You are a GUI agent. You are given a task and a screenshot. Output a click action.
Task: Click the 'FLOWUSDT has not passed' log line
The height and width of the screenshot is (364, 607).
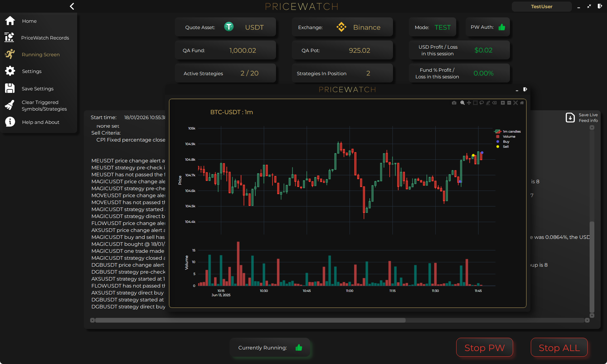coord(128,286)
